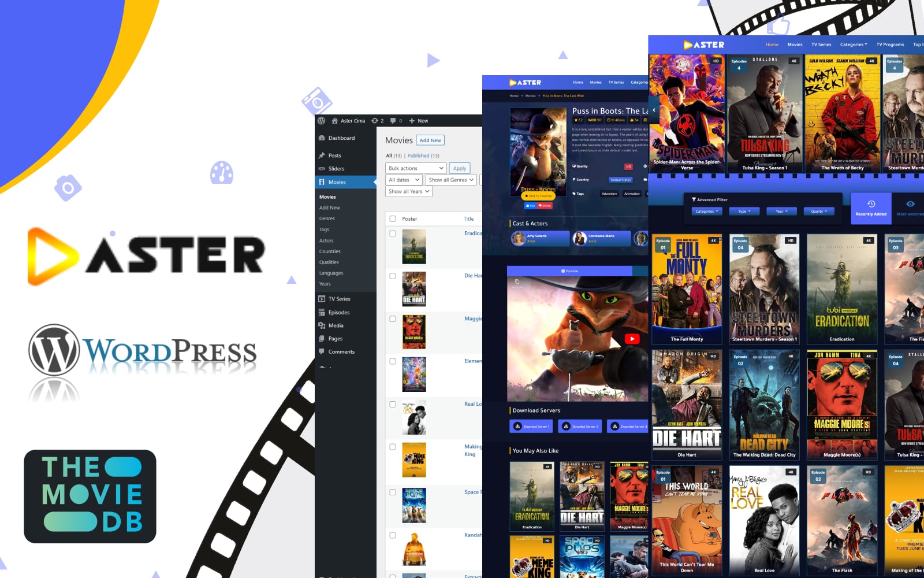Check the Eradication movie row checkbox
This screenshot has height=578, width=924.
[393, 233]
